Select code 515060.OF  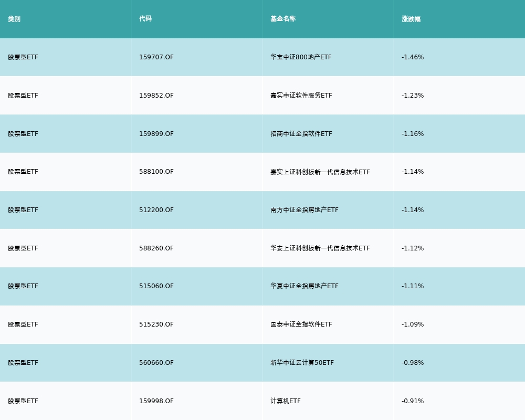tap(156, 286)
